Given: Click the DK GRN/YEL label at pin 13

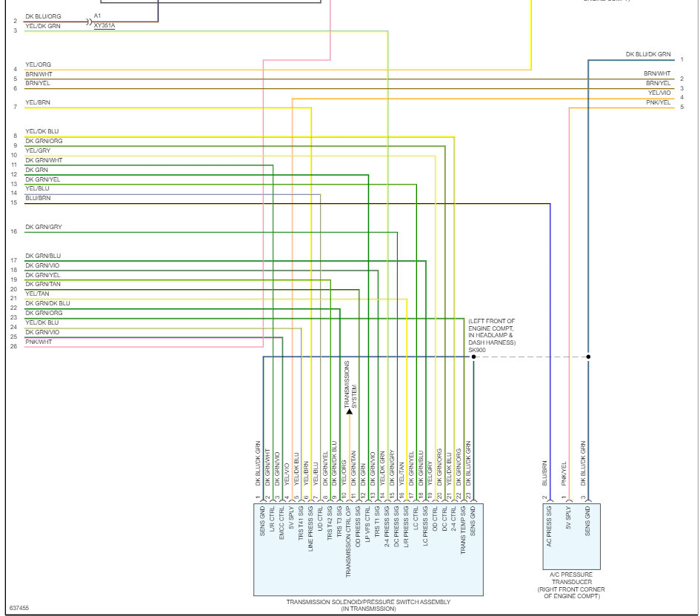Looking at the screenshot, I should coord(43,179).
